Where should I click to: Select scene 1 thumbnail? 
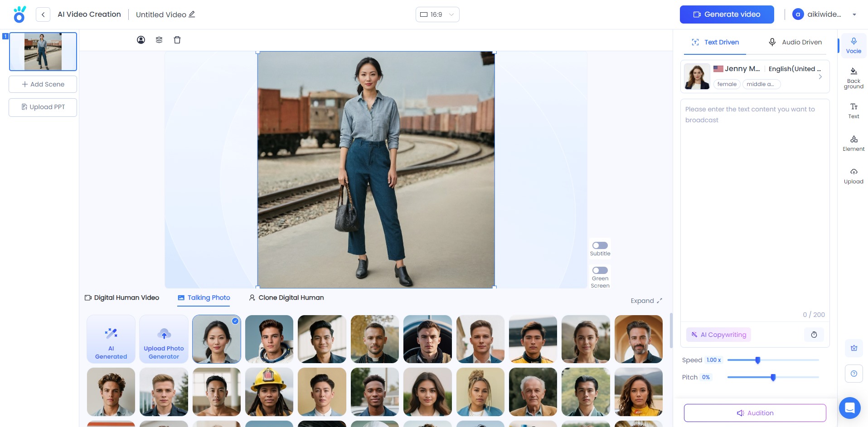43,52
